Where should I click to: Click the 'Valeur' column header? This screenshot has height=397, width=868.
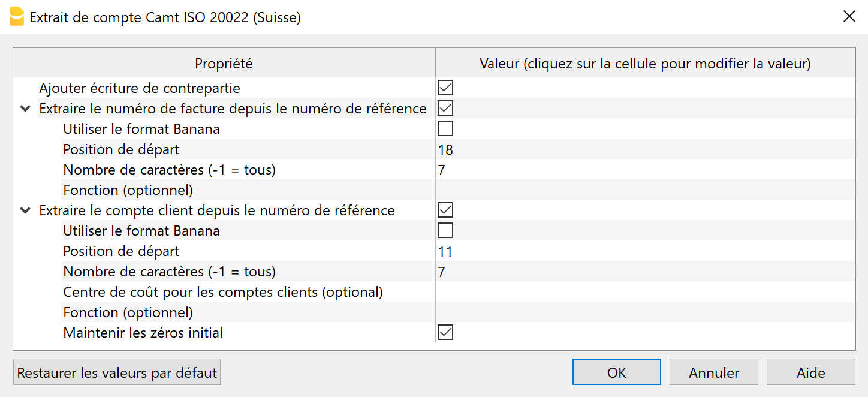click(x=645, y=63)
